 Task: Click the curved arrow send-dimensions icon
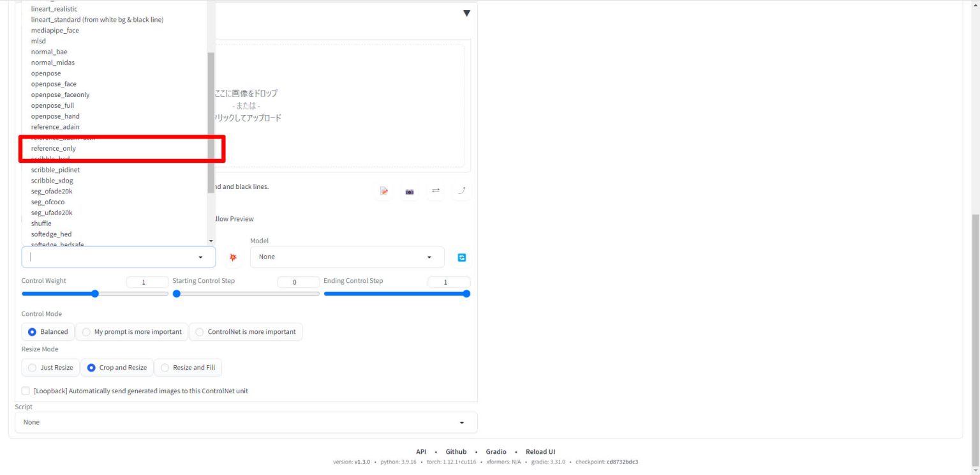[x=461, y=190]
